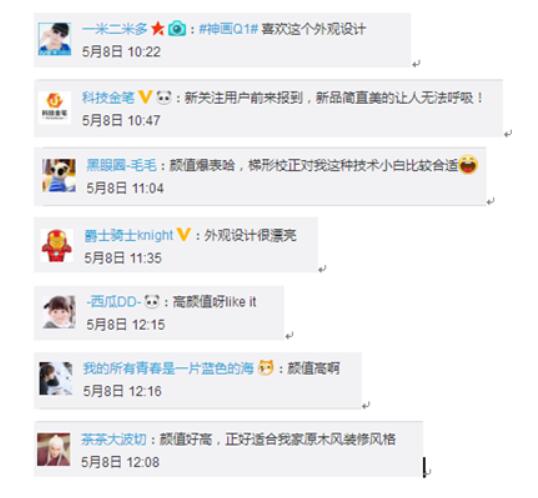Open 茶茶大波切 user profile link
This screenshot has width=538, height=498.
tap(114, 439)
